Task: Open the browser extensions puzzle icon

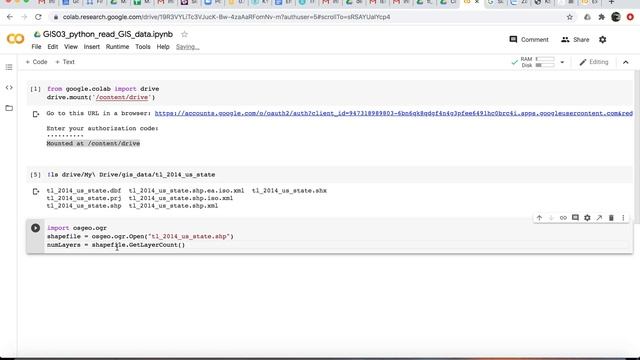Action: (601, 17)
